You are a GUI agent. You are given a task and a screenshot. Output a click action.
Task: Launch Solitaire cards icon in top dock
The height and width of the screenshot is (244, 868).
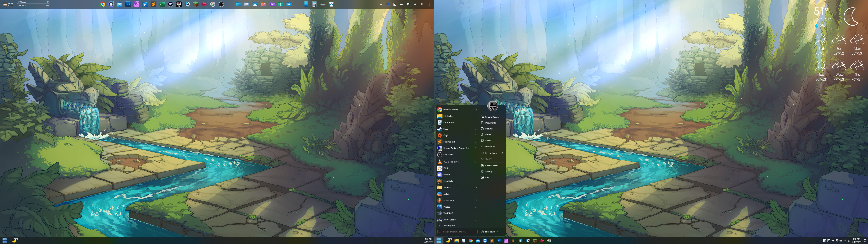(188, 4)
